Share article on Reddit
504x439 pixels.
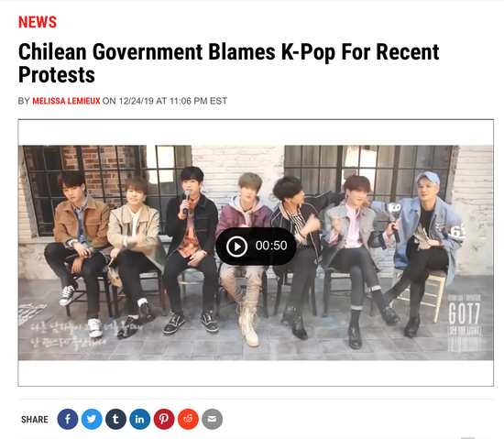tap(188, 419)
